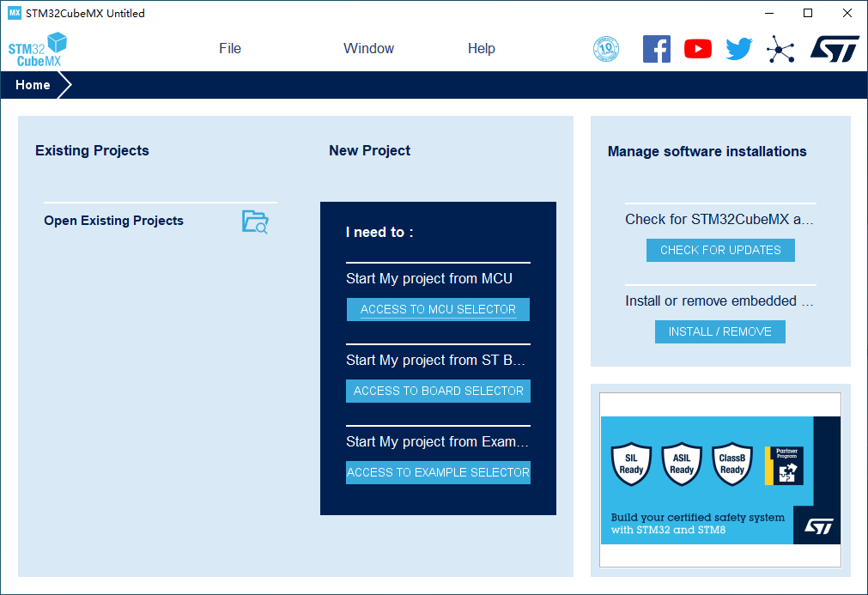Viewport: 868px width, 595px height.
Task: Open the 10-year anniversary badge icon
Action: [x=606, y=49]
